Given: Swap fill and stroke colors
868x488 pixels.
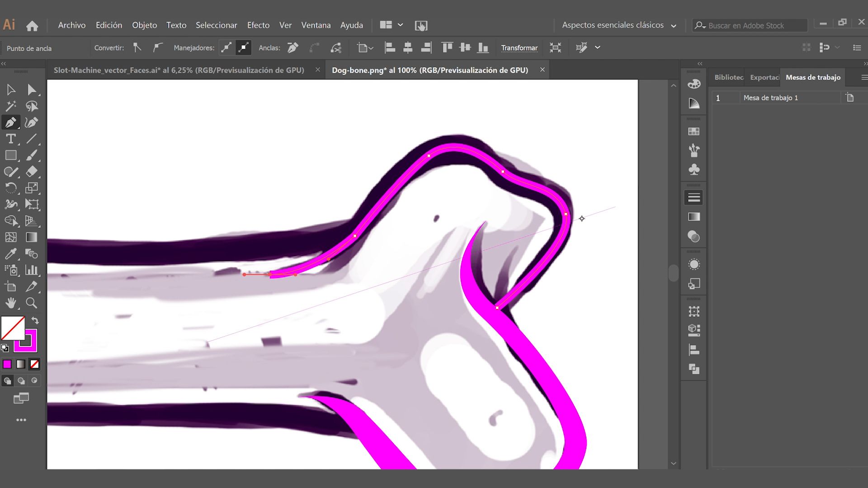Looking at the screenshot, I should pyautogui.click(x=35, y=320).
